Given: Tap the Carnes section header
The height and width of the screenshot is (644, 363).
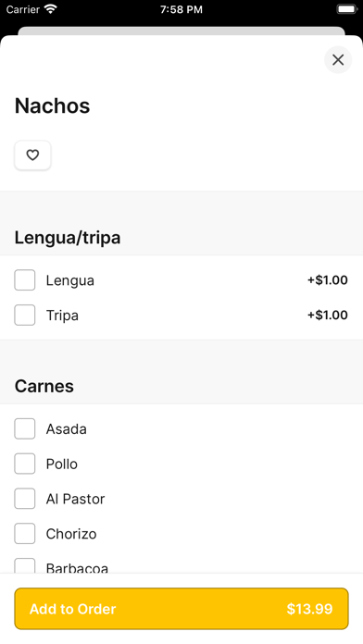Looking at the screenshot, I should (44, 386).
